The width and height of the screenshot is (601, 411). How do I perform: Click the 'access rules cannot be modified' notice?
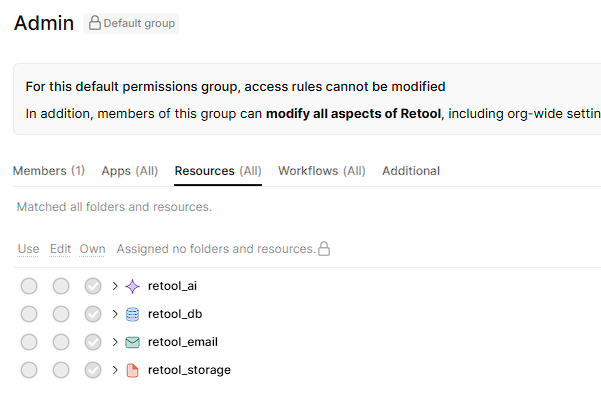point(235,87)
